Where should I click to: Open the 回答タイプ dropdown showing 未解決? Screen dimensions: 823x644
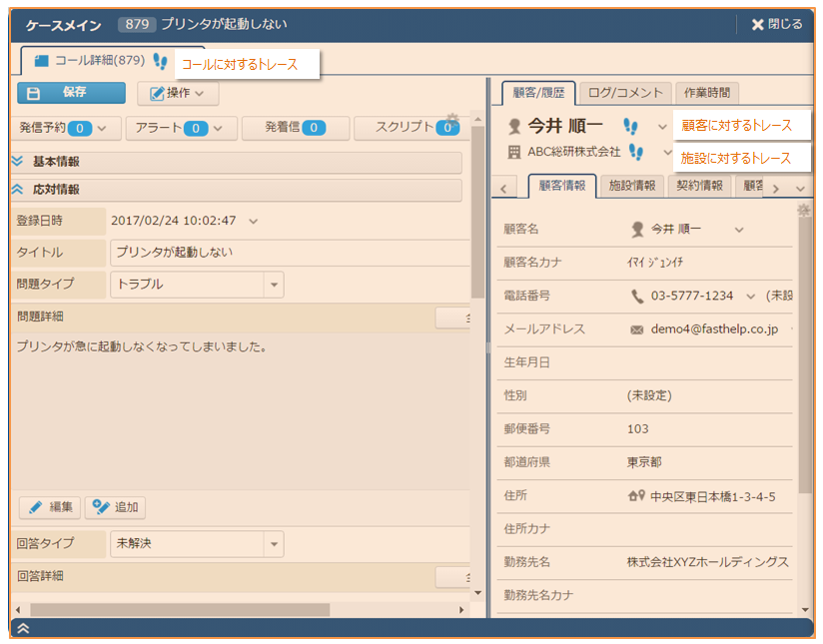tap(273, 544)
